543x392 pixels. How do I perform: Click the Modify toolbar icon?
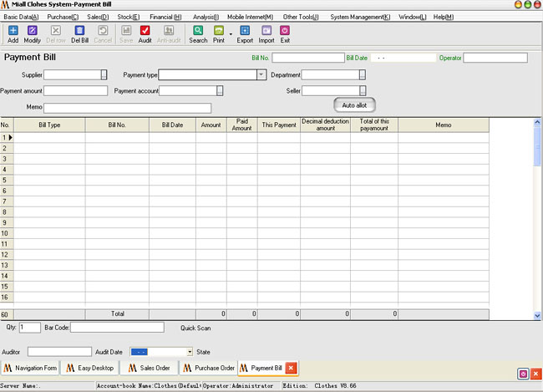tap(33, 31)
